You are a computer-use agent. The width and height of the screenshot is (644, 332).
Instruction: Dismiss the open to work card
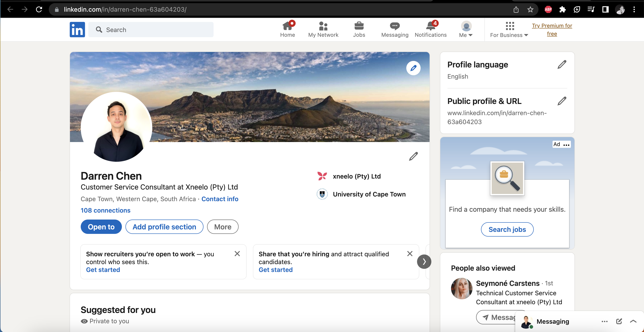(x=237, y=254)
